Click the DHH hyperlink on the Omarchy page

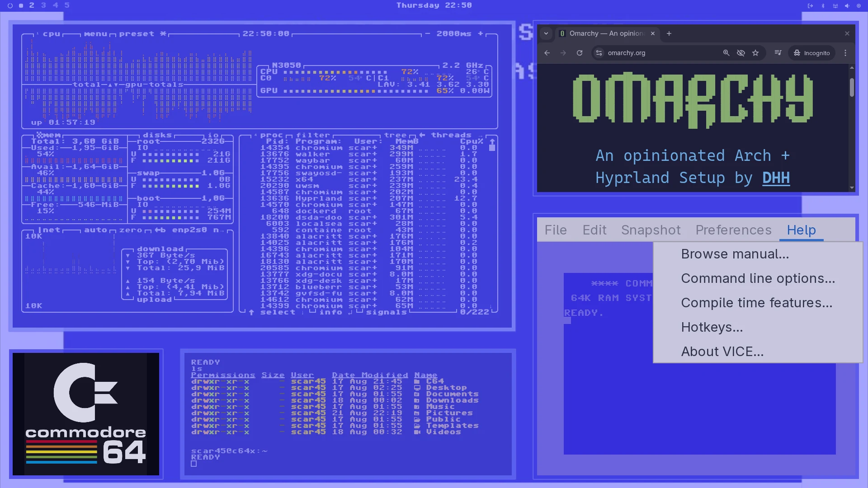pyautogui.click(x=776, y=178)
